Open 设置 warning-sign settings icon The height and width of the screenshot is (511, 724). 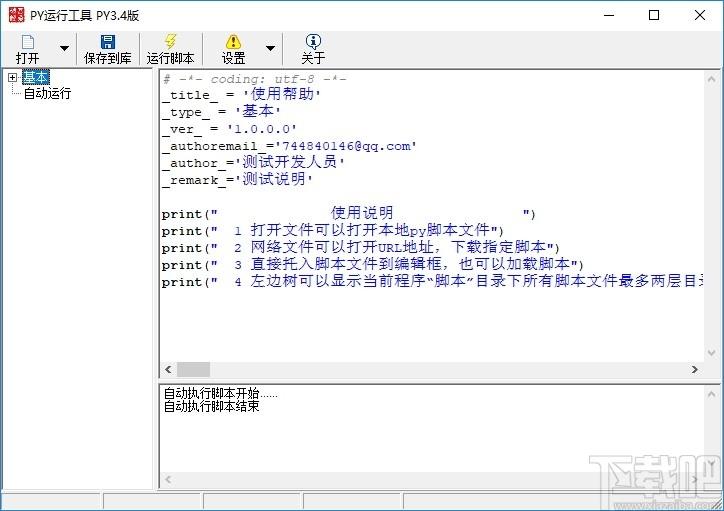(233, 42)
